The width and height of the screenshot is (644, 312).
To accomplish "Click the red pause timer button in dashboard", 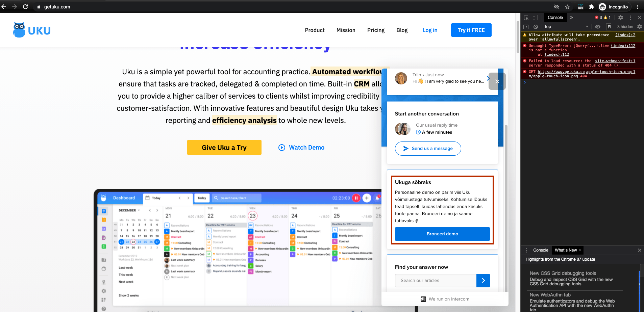I will coord(356,198).
